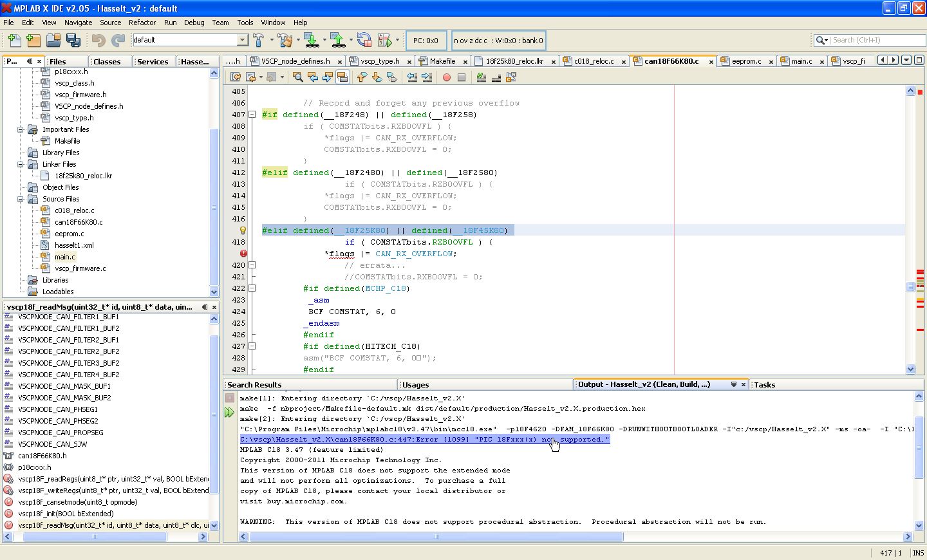Collapse the Source Files tree node
Screen dimensions: 927x560
(x=21, y=199)
